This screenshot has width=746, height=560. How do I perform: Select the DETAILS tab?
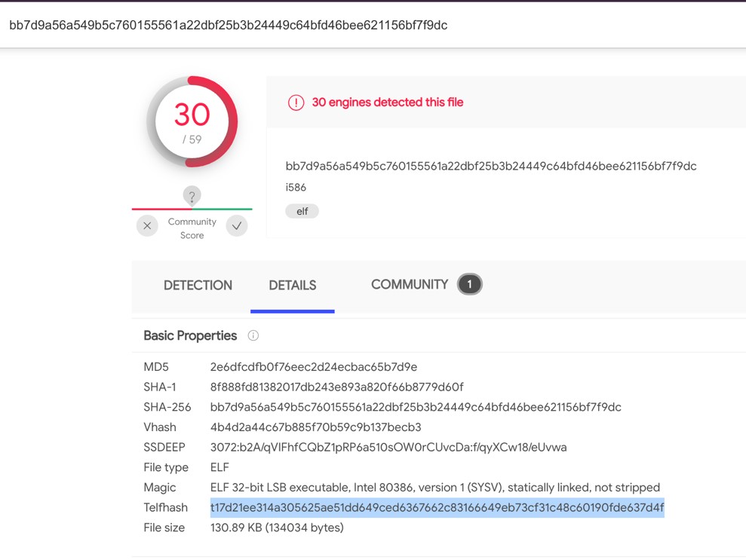pos(292,285)
